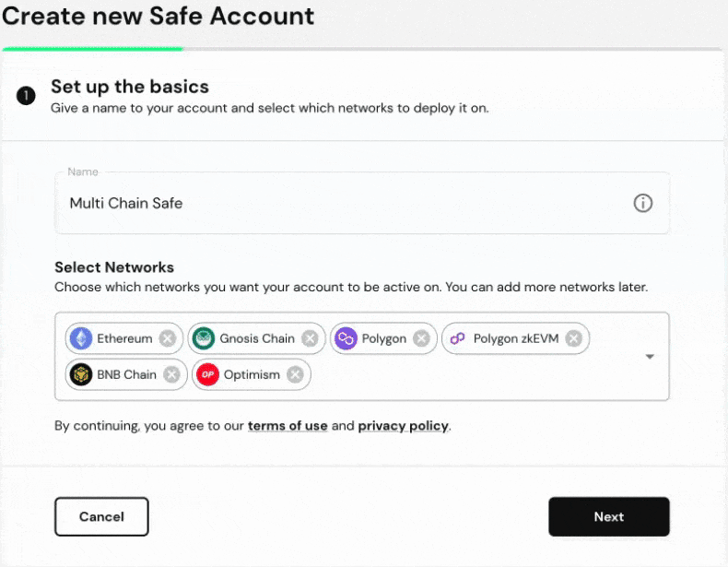Click the Set up the basics heading
The width and height of the screenshot is (728, 567).
(130, 87)
